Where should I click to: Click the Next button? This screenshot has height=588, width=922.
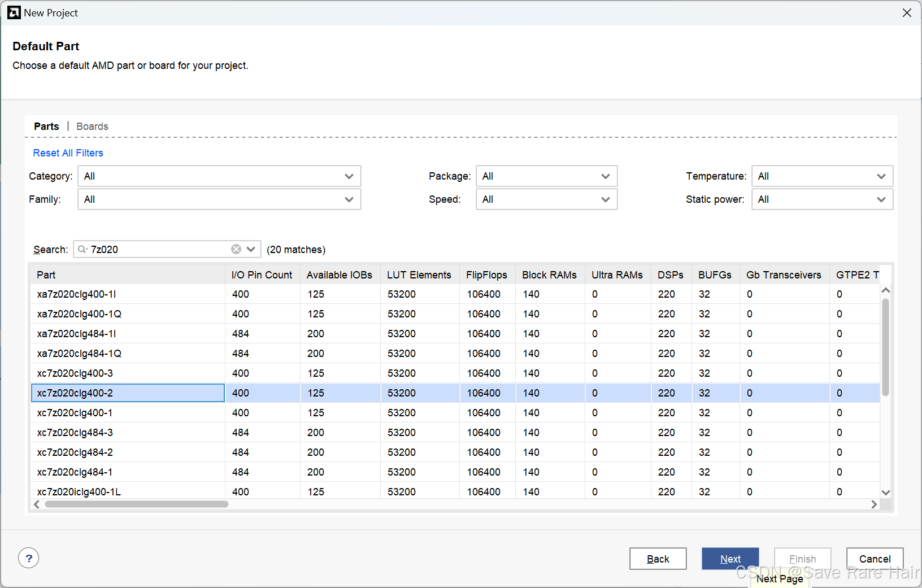point(730,559)
